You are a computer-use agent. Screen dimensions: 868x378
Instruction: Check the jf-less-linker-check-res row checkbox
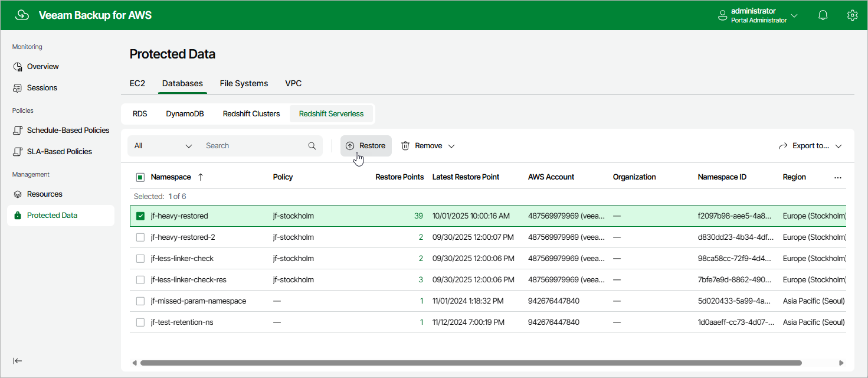coord(140,280)
